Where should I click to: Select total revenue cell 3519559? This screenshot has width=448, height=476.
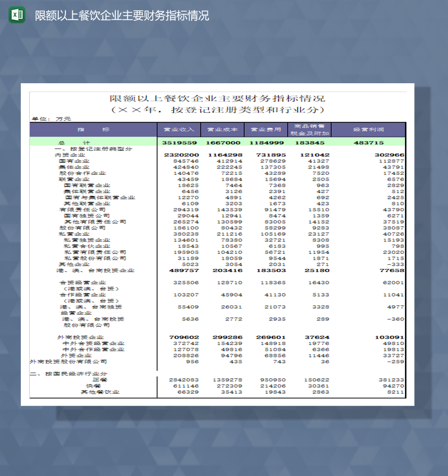(179, 143)
